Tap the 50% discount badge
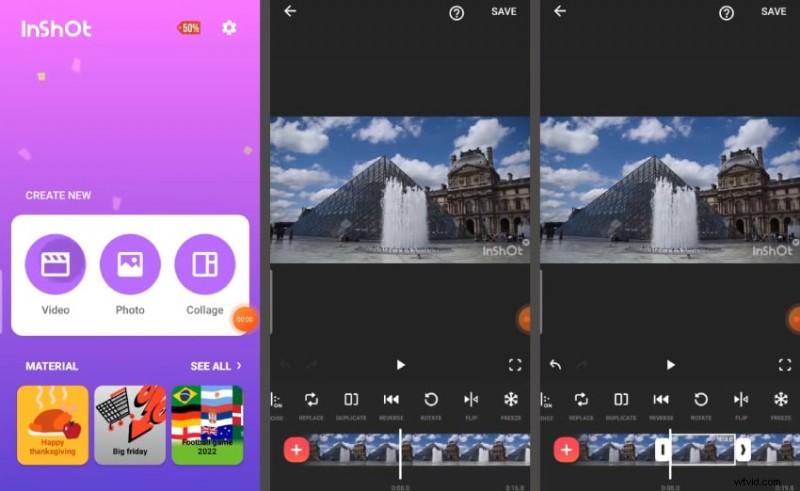Viewport: 800px width, 491px height. point(189,28)
